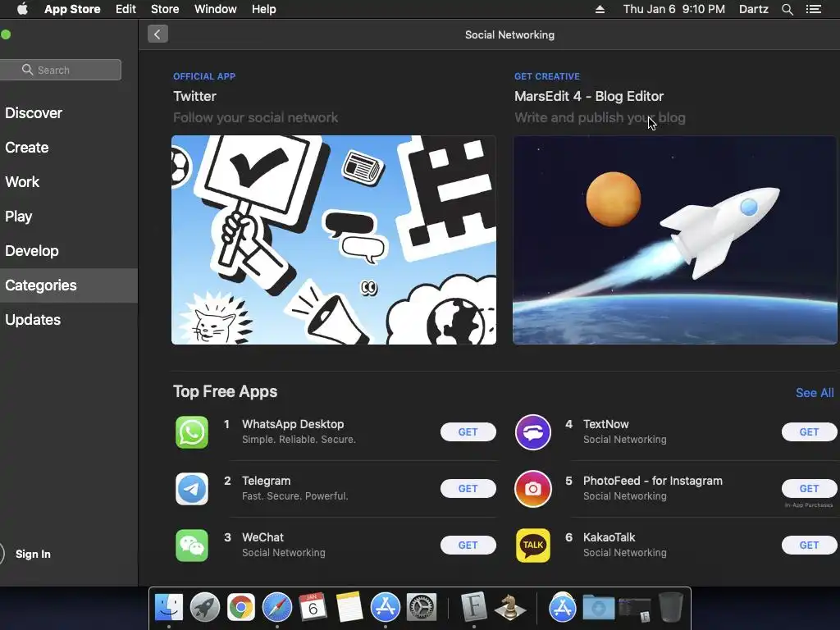Click the MarsEdit 4 - Blog Editor title
Image resolution: width=840 pixels, height=630 pixels.
pos(589,97)
